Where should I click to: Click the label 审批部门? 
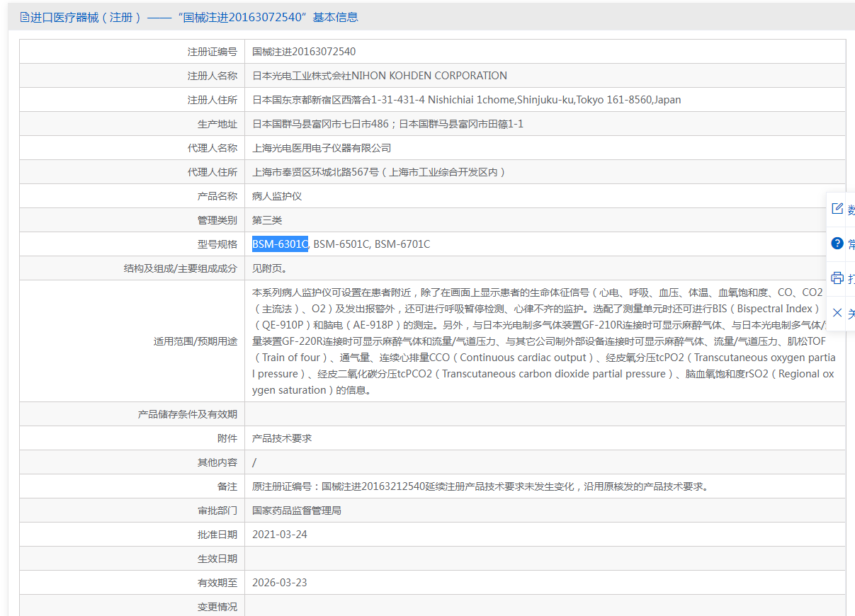217,511
